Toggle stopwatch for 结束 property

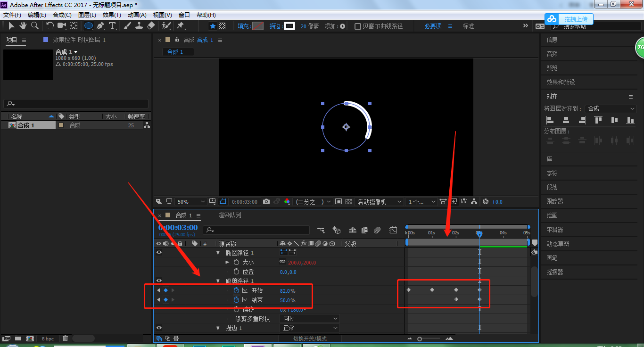coord(237,300)
